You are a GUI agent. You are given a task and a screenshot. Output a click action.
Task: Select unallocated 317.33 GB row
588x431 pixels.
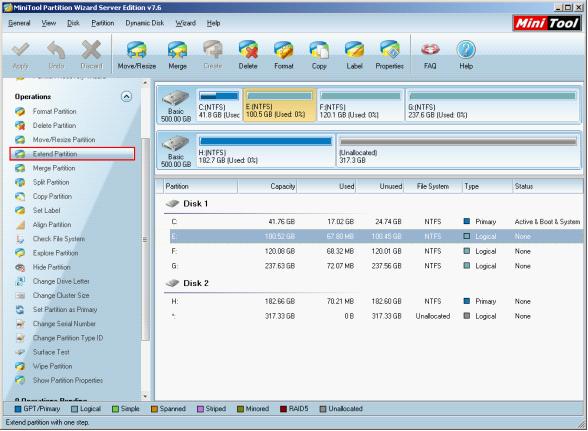point(376,316)
